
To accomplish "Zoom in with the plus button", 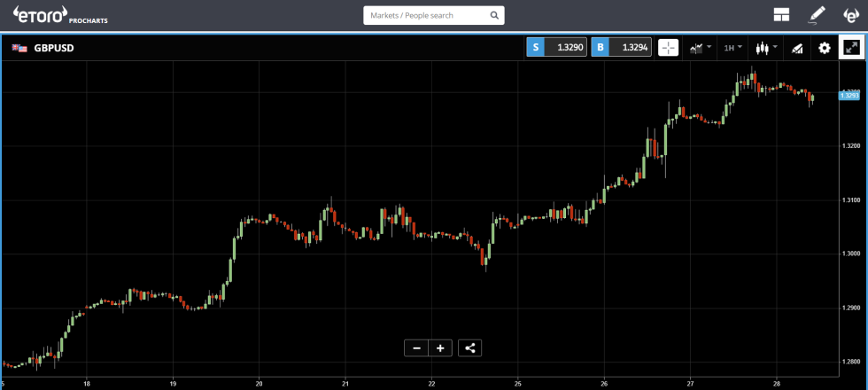I will (440, 347).
